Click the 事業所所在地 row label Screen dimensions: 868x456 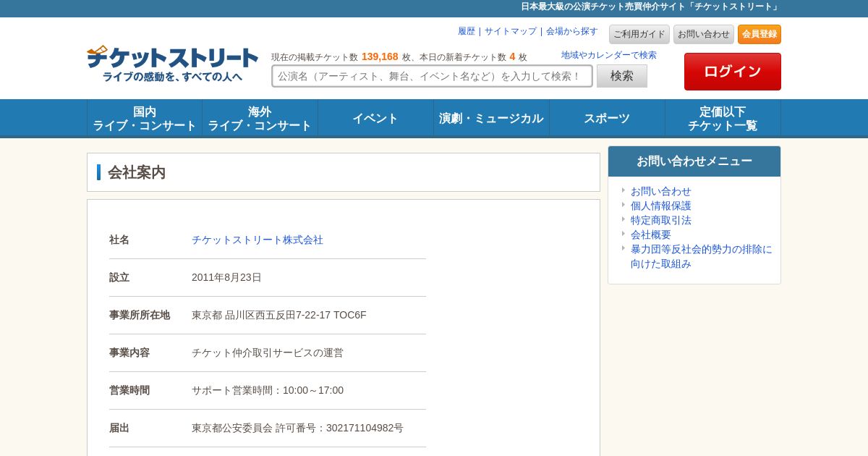tap(140, 315)
